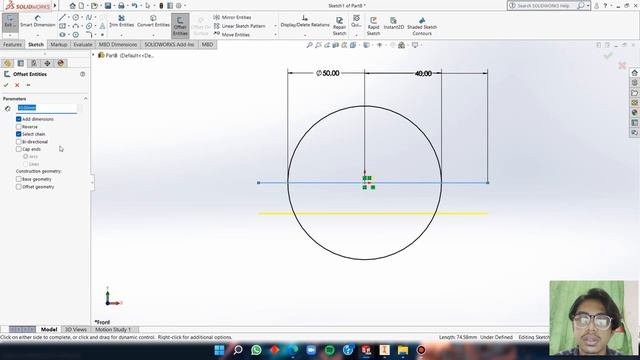Select the Line sketch tool
This screenshot has height=360, width=640.
[62, 17]
